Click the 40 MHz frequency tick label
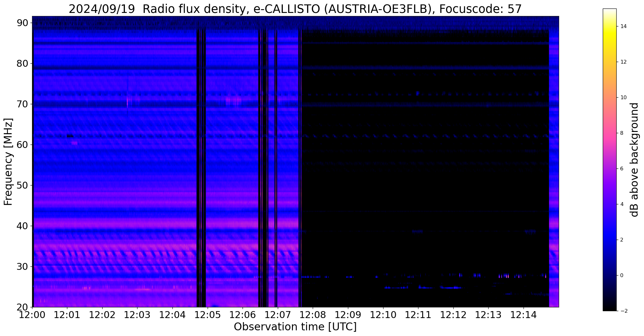 click(22, 226)
